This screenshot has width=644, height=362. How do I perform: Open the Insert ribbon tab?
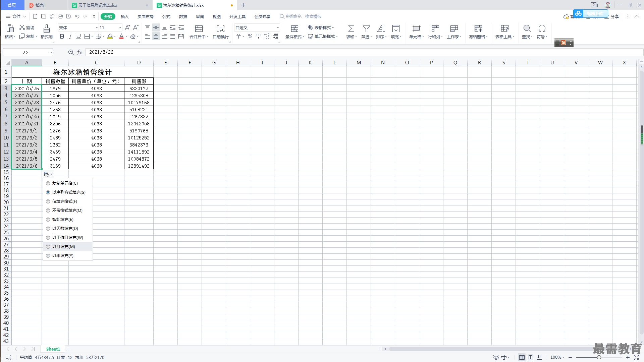click(124, 16)
